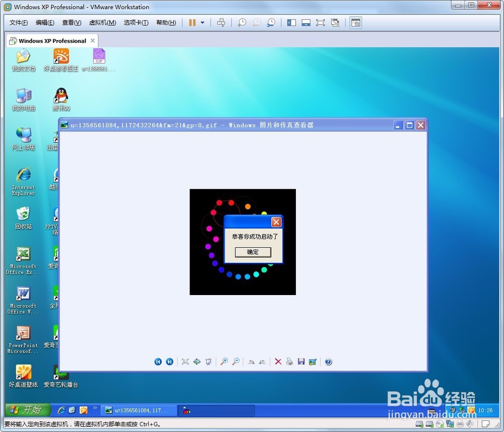Open 回收站 recycle bin
Image resolution: width=504 pixels, height=432 pixels.
[23, 219]
